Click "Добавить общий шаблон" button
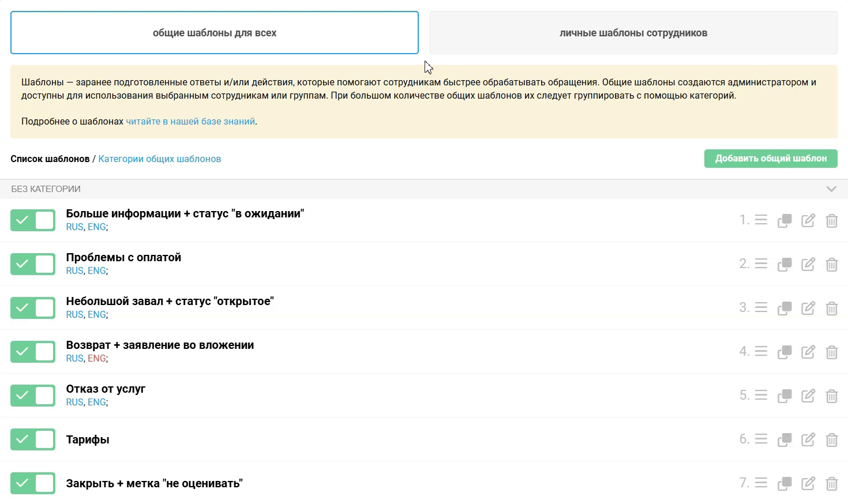 [771, 159]
